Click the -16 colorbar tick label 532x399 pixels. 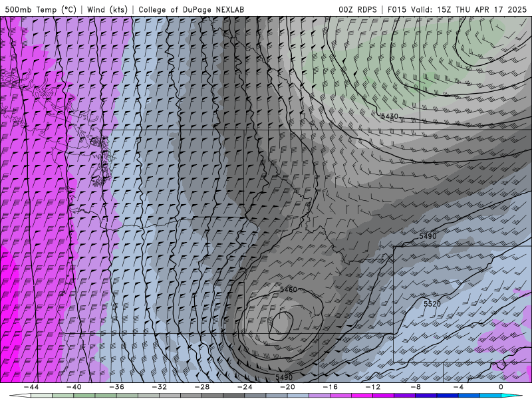(331, 387)
